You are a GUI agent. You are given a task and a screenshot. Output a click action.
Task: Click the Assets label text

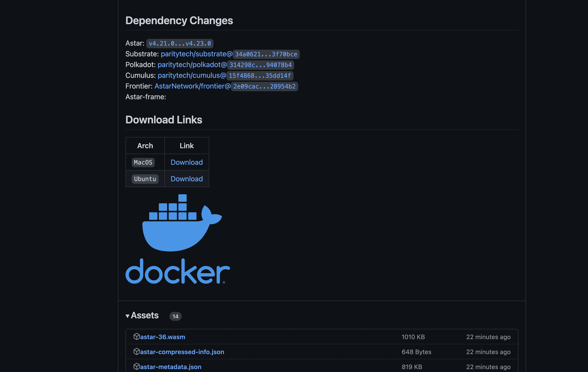(x=145, y=315)
